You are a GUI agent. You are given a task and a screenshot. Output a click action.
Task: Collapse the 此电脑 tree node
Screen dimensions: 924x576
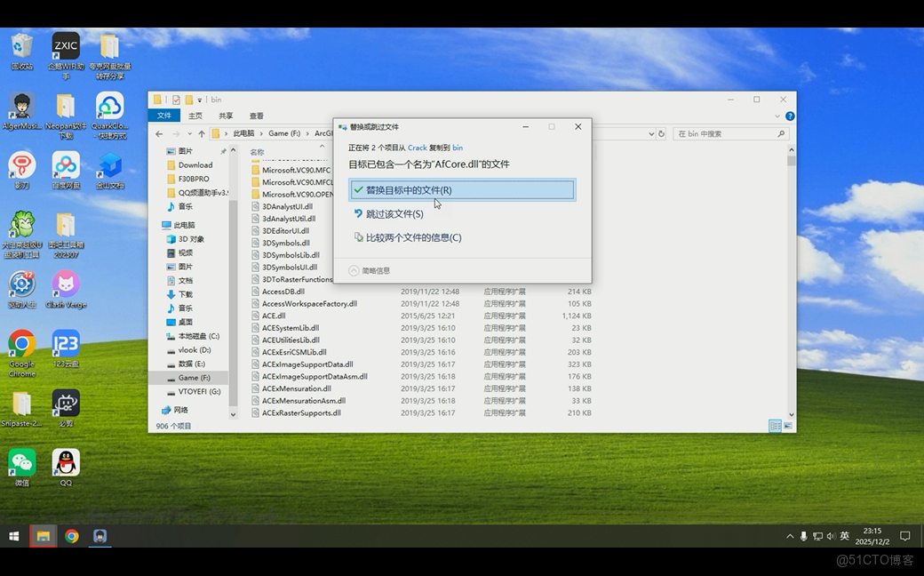pyautogui.click(x=162, y=224)
